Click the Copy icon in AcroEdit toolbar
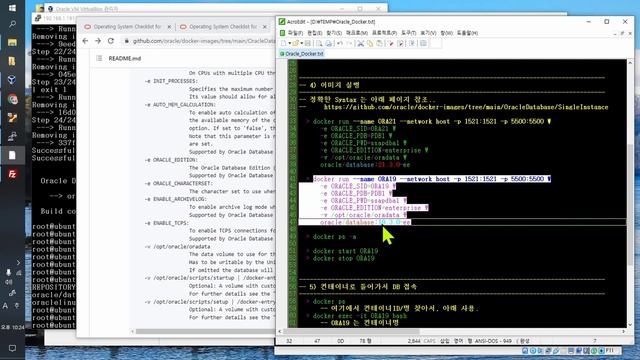This screenshot has height=360, width=640. (x=370, y=43)
